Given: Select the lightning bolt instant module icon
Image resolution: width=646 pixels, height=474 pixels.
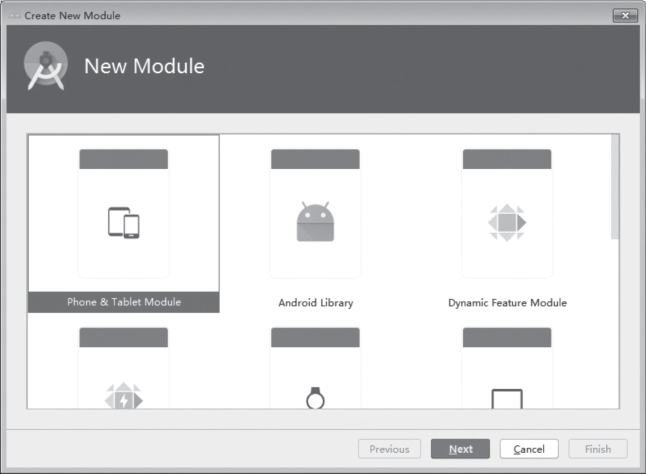Looking at the screenshot, I should (123, 399).
